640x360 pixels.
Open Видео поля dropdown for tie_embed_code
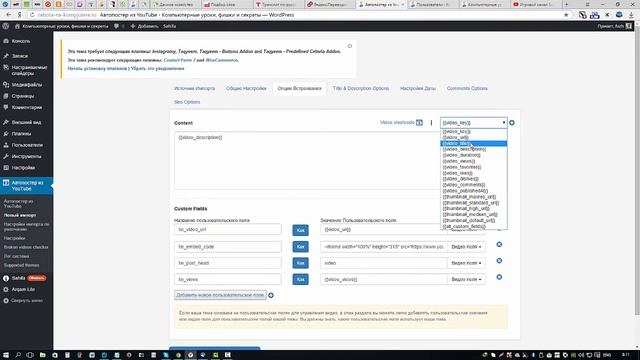(x=466, y=247)
